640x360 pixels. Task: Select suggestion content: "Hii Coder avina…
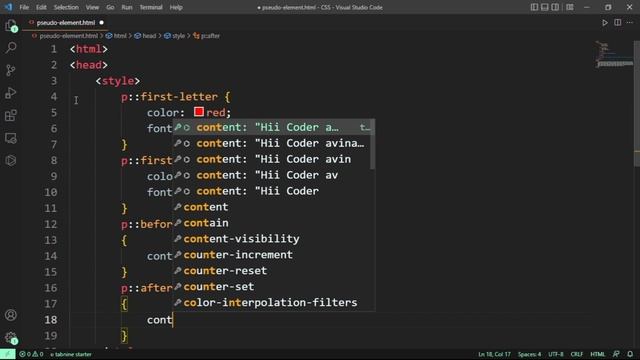tap(273, 143)
